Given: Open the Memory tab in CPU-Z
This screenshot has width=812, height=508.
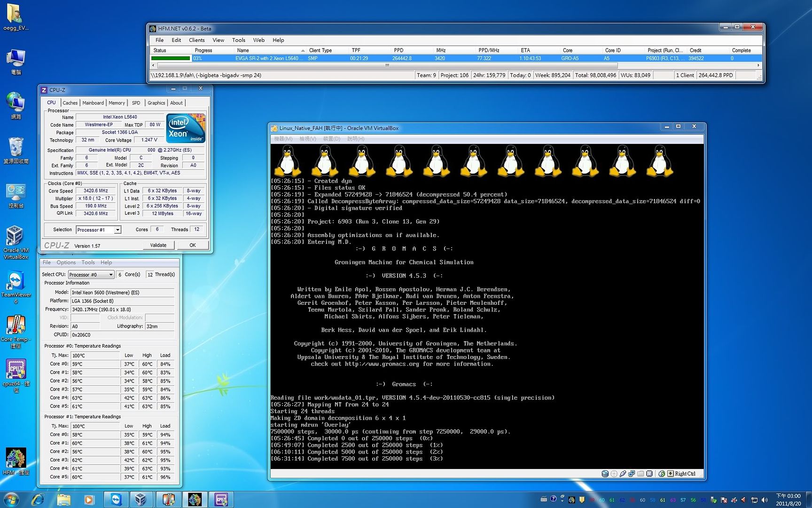Looking at the screenshot, I should coord(117,103).
